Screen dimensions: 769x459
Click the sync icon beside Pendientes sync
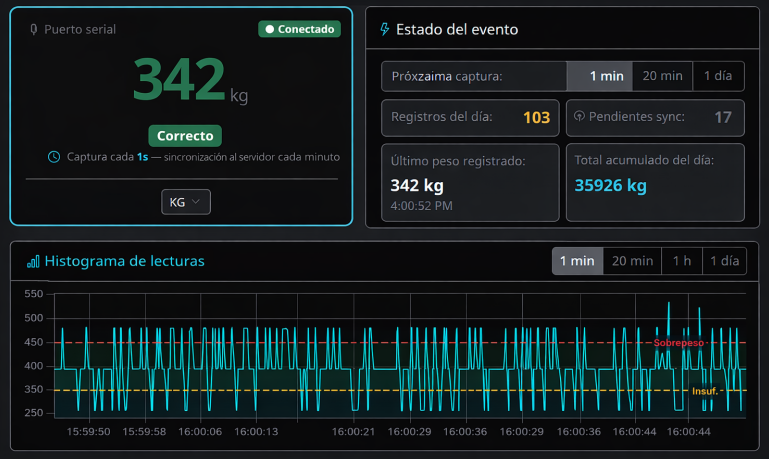(579, 116)
